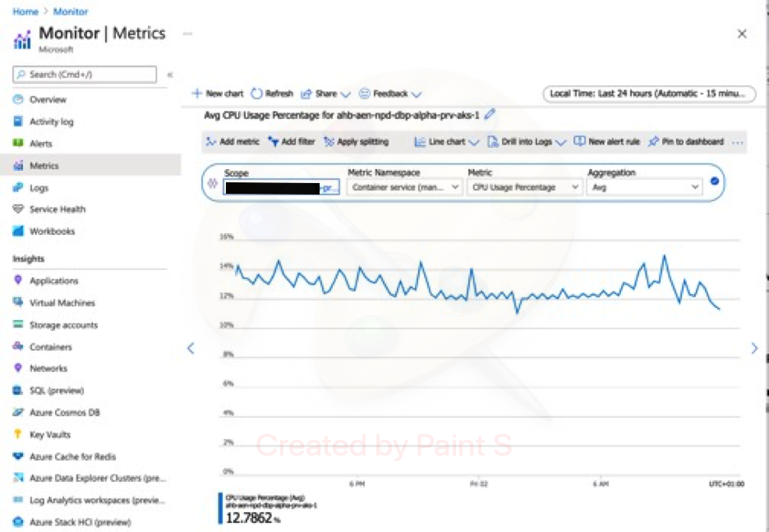Collapse the sidebar with double-chevron icon

tap(170, 75)
